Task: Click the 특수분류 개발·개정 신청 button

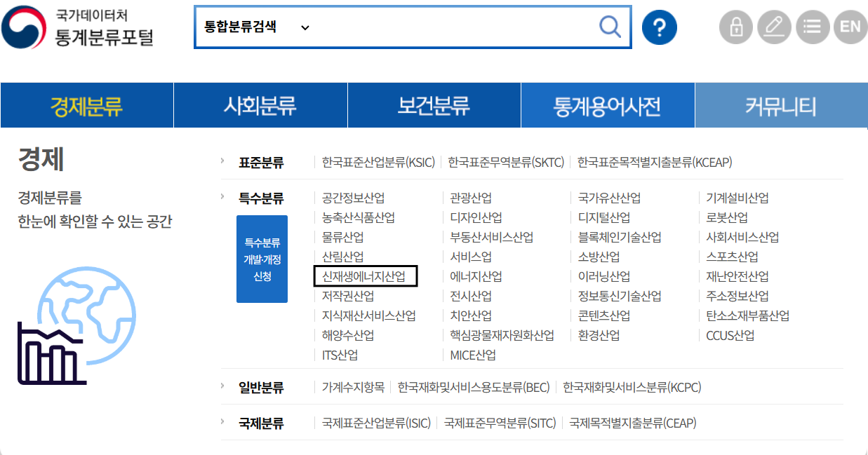Action: pos(262,259)
